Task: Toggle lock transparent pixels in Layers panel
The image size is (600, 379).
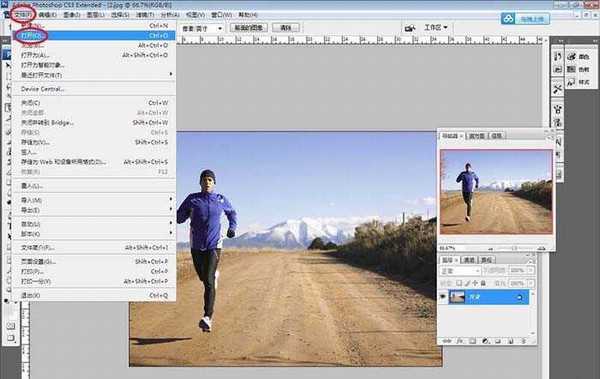Action: pyautogui.click(x=459, y=283)
